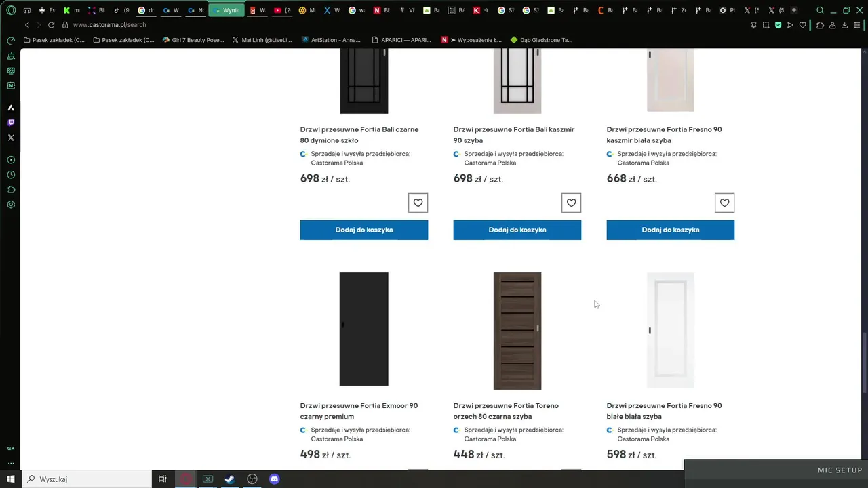
Task: Favorite the Fortia Bali kaszmir 90 door
Action: click(x=572, y=203)
